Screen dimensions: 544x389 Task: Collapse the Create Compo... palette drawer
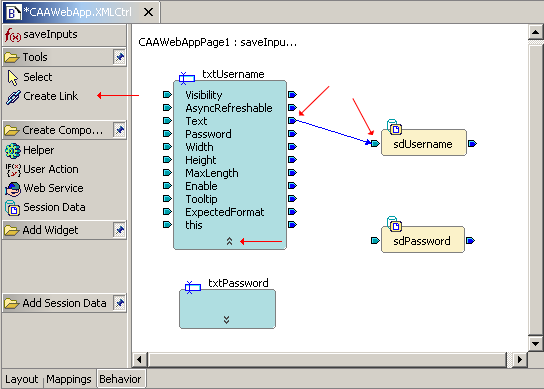click(58, 130)
